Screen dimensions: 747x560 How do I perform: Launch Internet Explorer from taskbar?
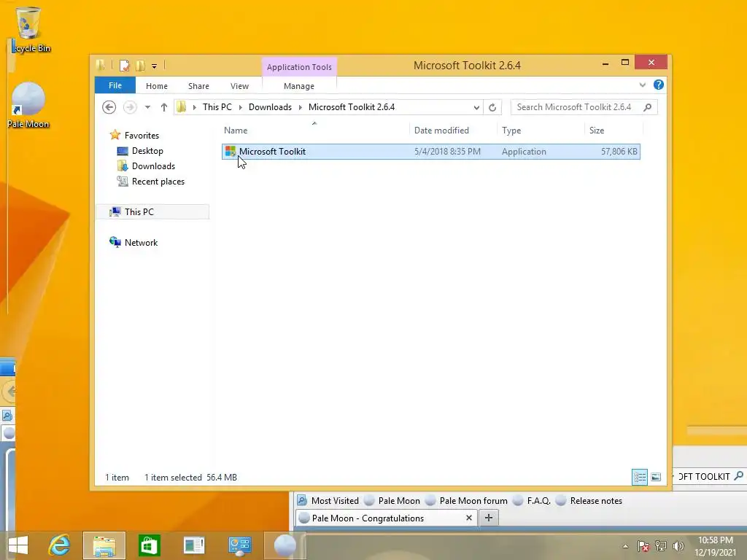coord(60,545)
